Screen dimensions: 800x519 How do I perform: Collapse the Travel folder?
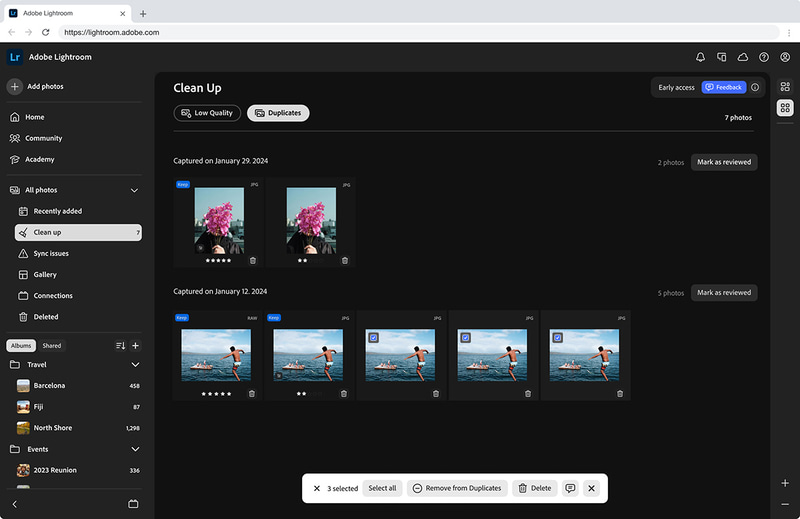(x=135, y=365)
